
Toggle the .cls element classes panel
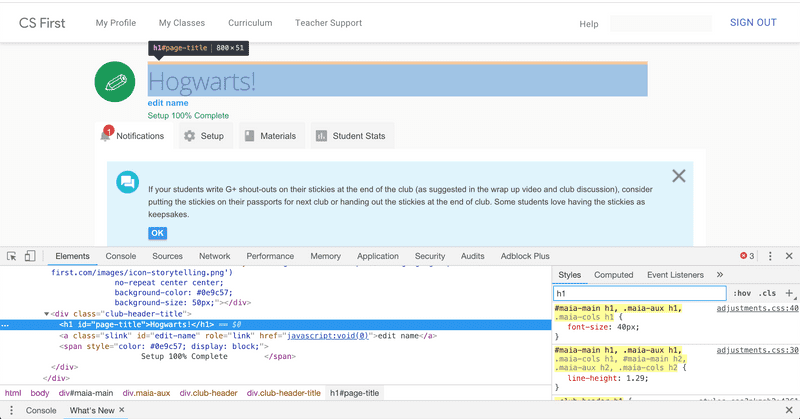tap(767, 293)
